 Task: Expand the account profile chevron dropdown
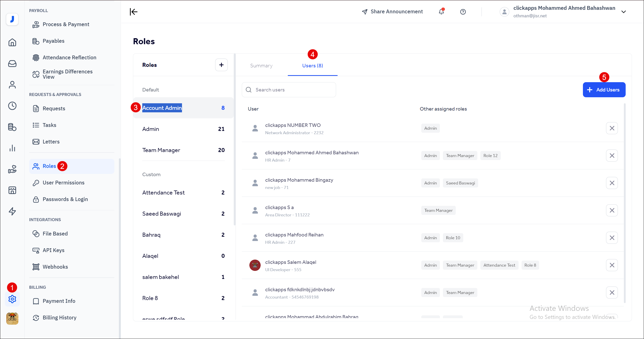click(624, 12)
